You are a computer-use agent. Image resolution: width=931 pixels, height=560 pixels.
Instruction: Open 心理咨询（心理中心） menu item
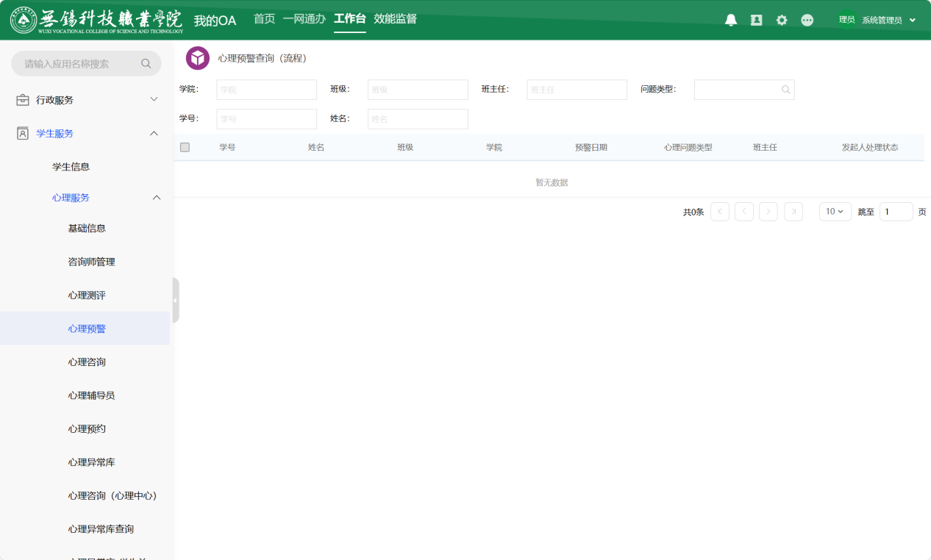click(113, 496)
